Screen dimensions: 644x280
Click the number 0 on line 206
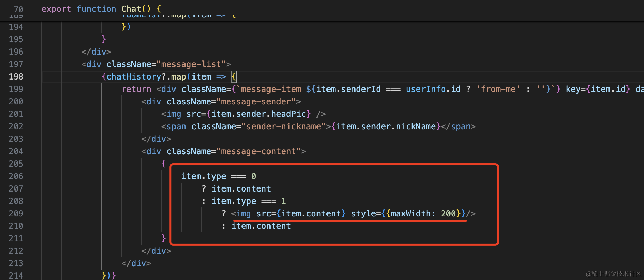point(254,176)
